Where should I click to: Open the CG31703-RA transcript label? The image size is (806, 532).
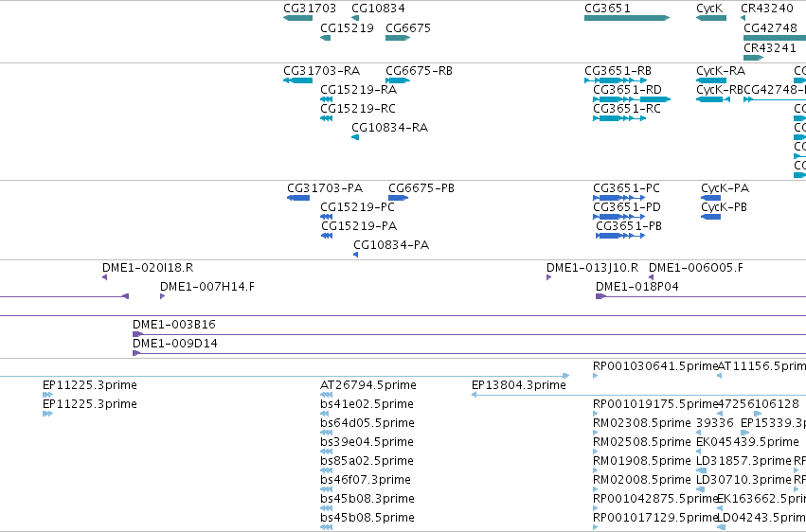(x=322, y=71)
